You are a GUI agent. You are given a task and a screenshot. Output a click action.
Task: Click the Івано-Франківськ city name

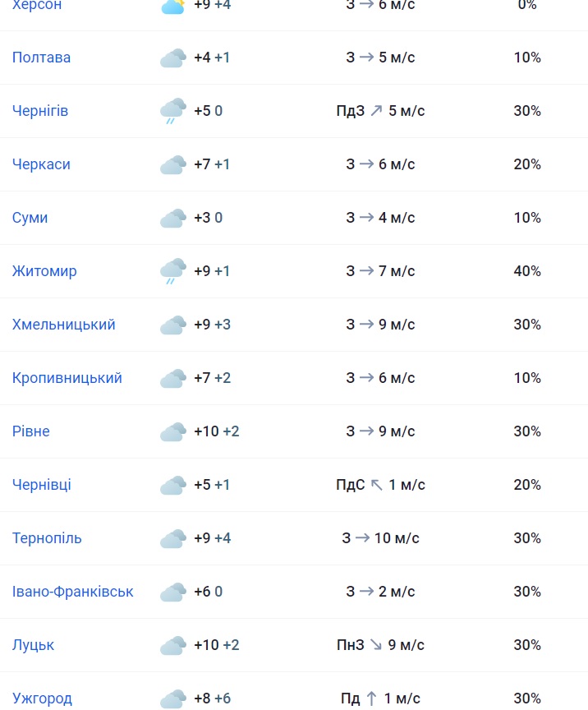73,592
